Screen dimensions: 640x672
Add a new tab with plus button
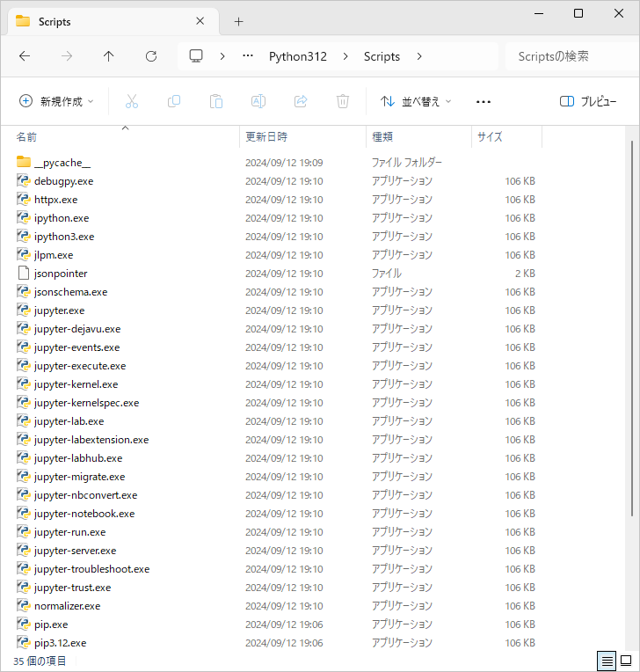[x=238, y=21]
